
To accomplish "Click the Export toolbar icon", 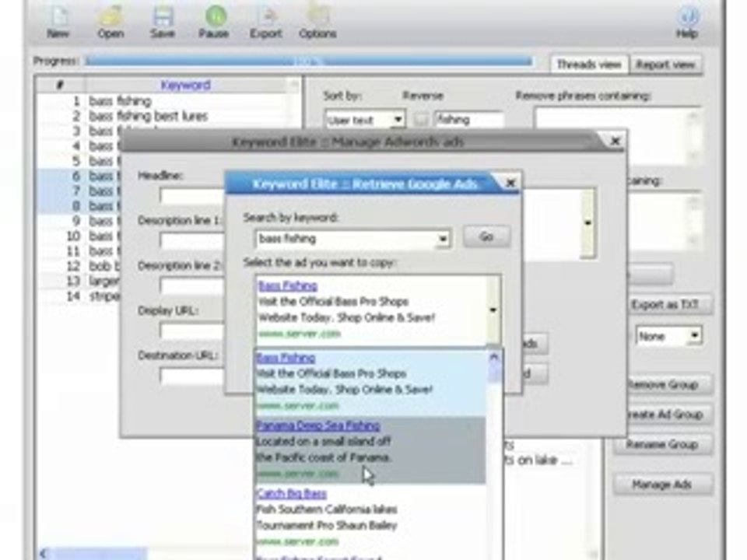I will pyautogui.click(x=266, y=22).
